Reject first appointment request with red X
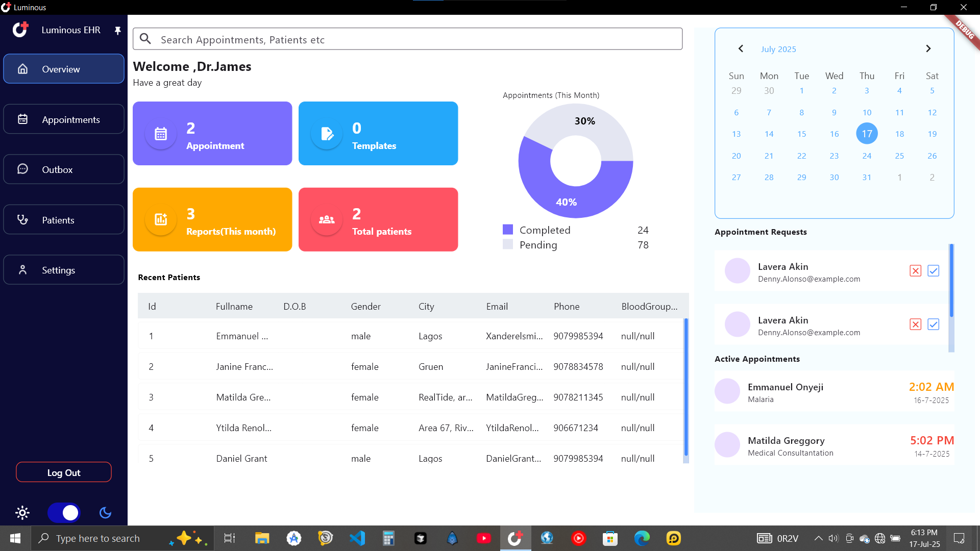Screen dimensions: 980x551 point(915,270)
